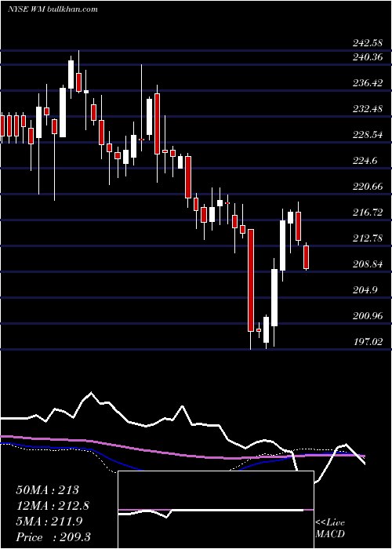Viewport: 392px width, 549px height.
Task: Click the 224.6 price level label
Action: point(365,160)
